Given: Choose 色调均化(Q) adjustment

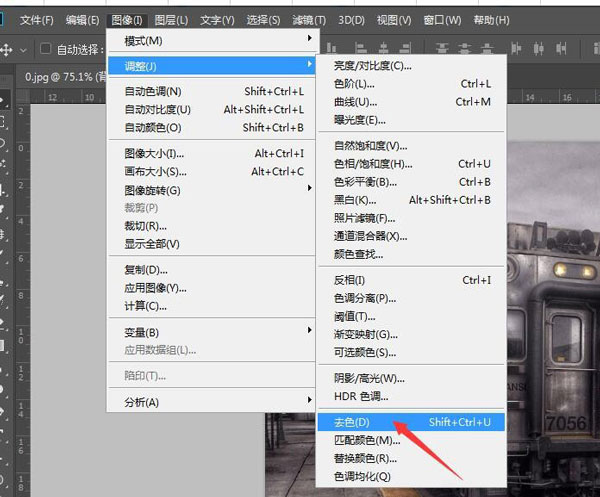Looking at the screenshot, I should [411, 477].
